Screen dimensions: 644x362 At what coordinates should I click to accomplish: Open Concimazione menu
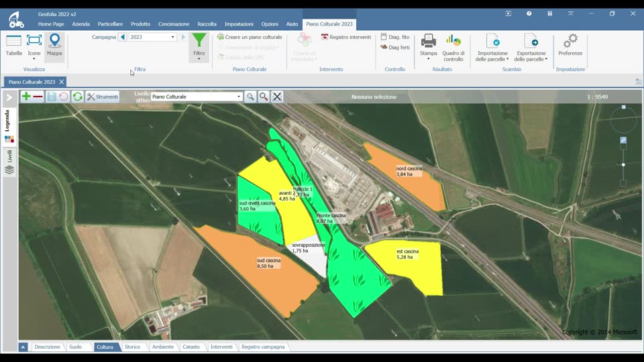point(174,24)
